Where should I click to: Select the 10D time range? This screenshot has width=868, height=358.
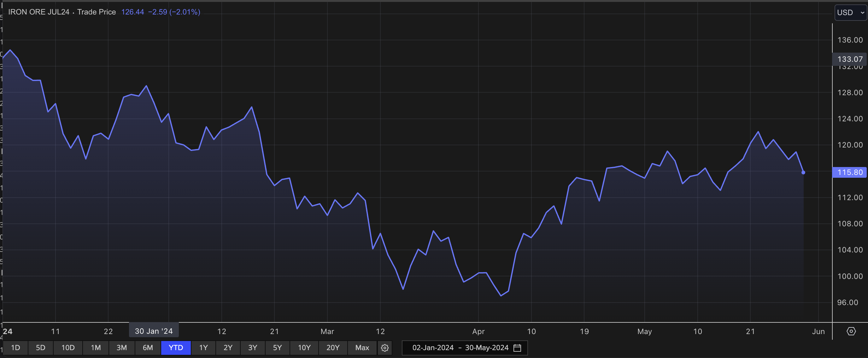click(68, 348)
